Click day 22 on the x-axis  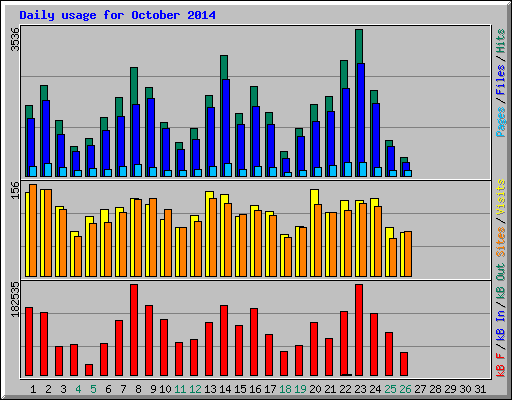345,389
